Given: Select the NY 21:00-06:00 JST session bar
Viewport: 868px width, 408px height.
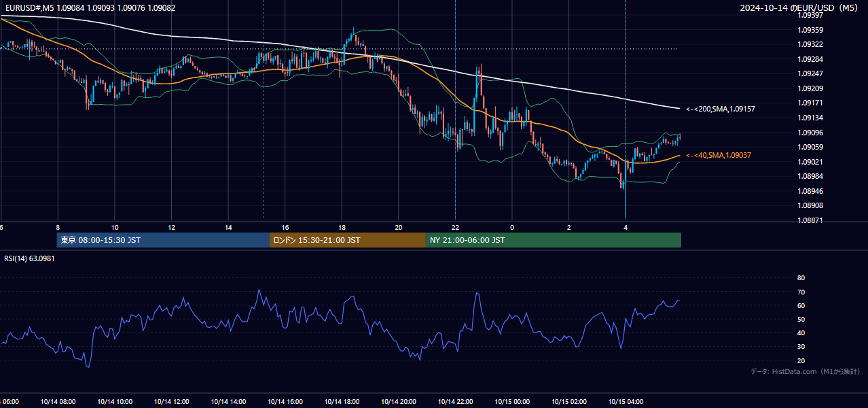Looking at the screenshot, I should click(x=554, y=240).
